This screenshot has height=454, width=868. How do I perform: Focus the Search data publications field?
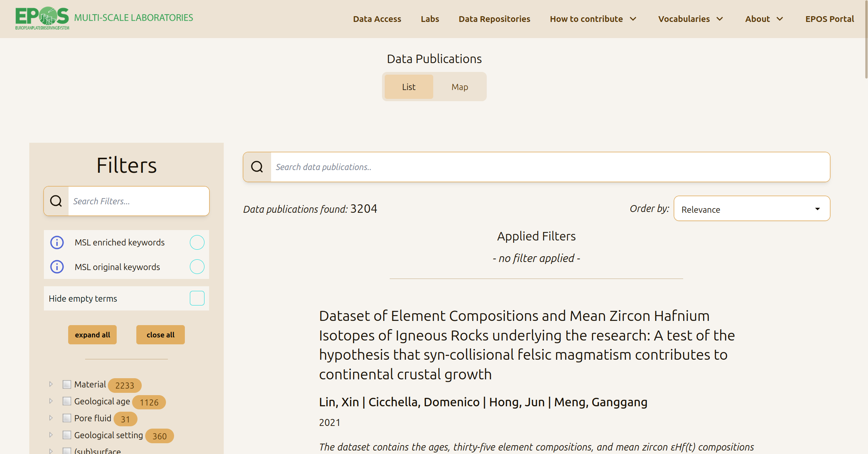(x=550, y=167)
